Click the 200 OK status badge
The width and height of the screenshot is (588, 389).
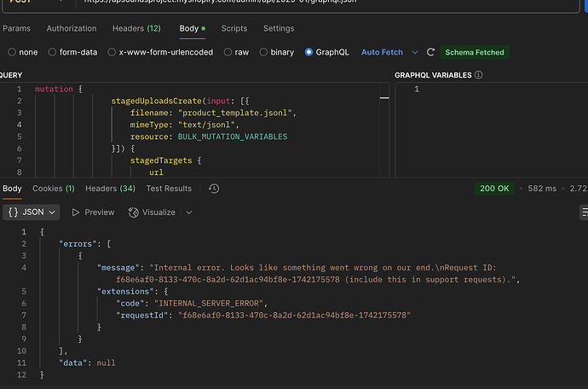495,189
